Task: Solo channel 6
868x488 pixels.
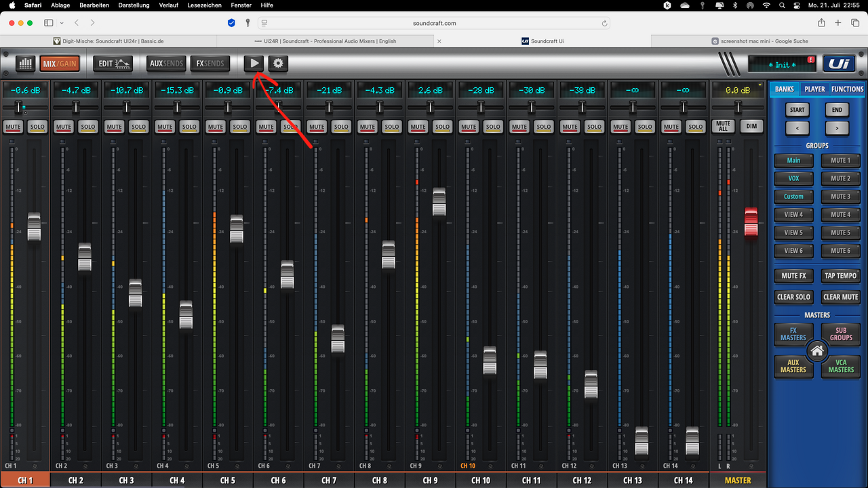Action: tap(290, 127)
